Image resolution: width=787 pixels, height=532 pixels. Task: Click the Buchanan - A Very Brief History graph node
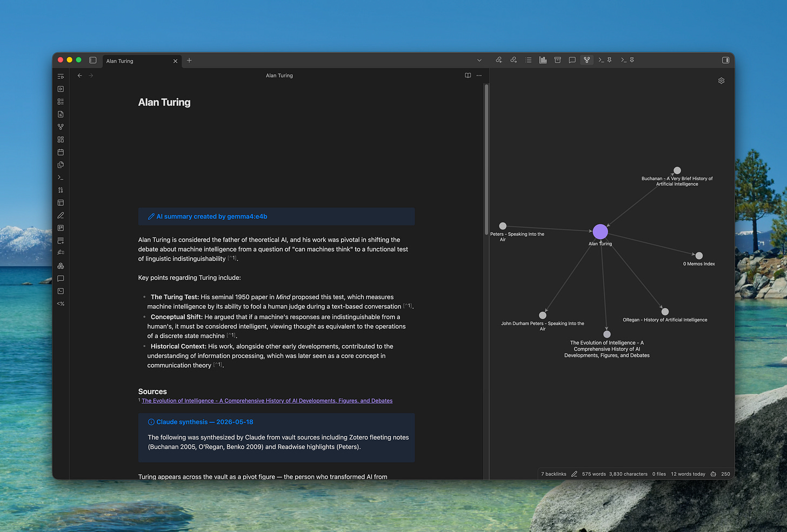pyautogui.click(x=677, y=171)
